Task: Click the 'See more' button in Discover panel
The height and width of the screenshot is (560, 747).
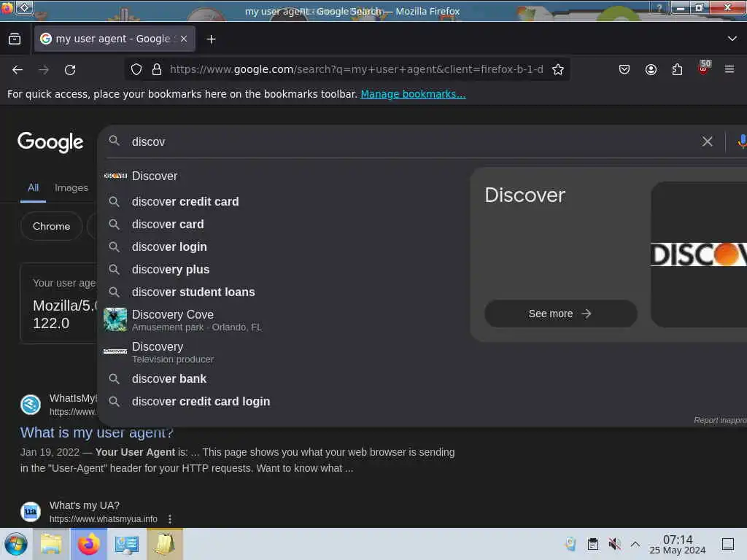Action: (x=561, y=314)
